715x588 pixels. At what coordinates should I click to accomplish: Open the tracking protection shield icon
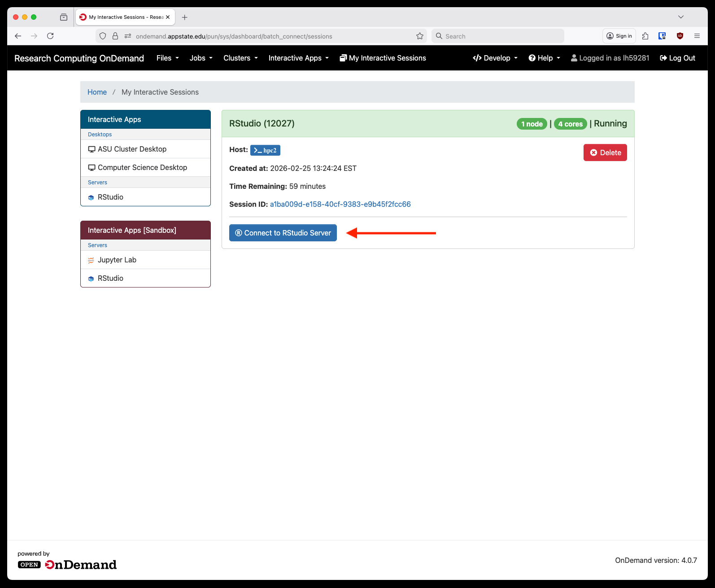(103, 36)
